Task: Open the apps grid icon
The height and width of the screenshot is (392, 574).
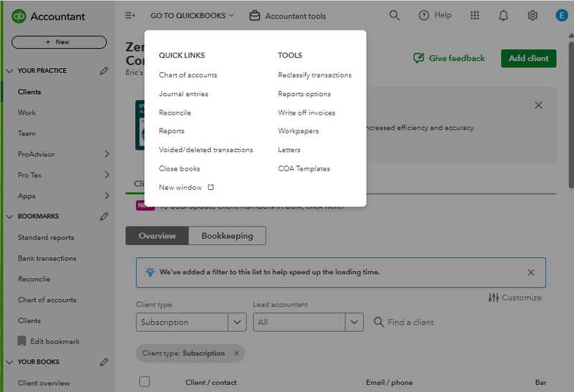Action: [x=475, y=15]
